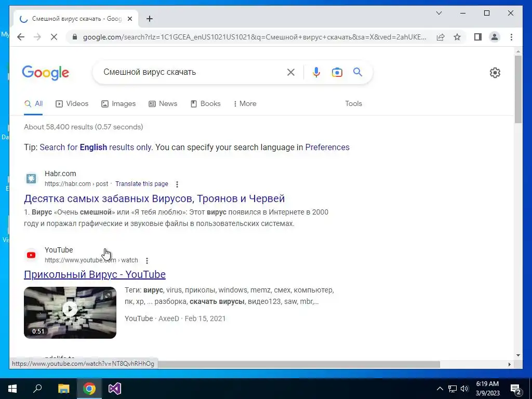Switch to Books results tab
Viewport: 532px width, 399px height.
(x=206, y=104)
